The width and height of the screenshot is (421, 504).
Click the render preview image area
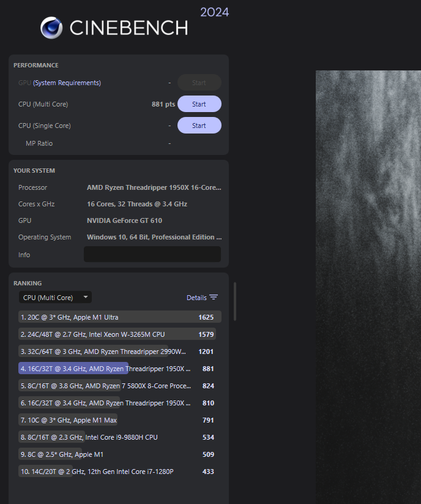368,287
